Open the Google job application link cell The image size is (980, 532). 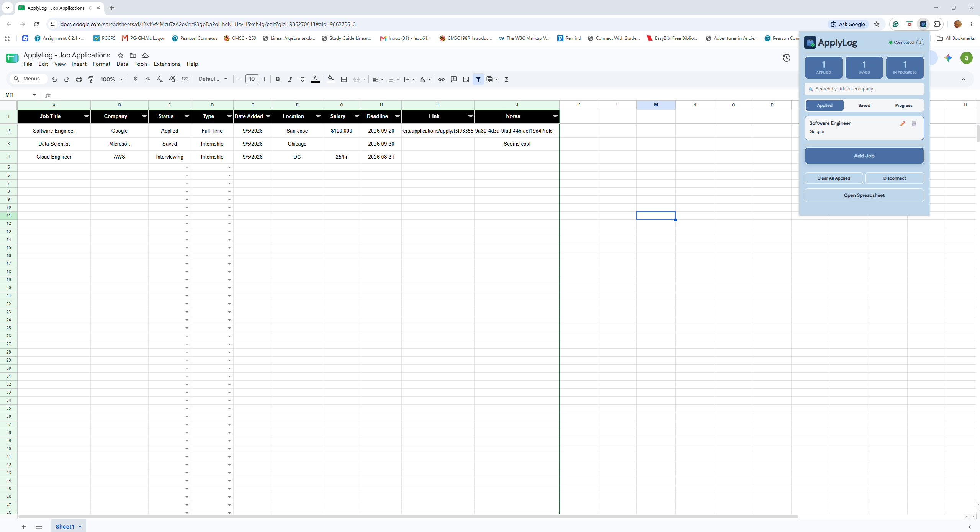coord(438,131)
